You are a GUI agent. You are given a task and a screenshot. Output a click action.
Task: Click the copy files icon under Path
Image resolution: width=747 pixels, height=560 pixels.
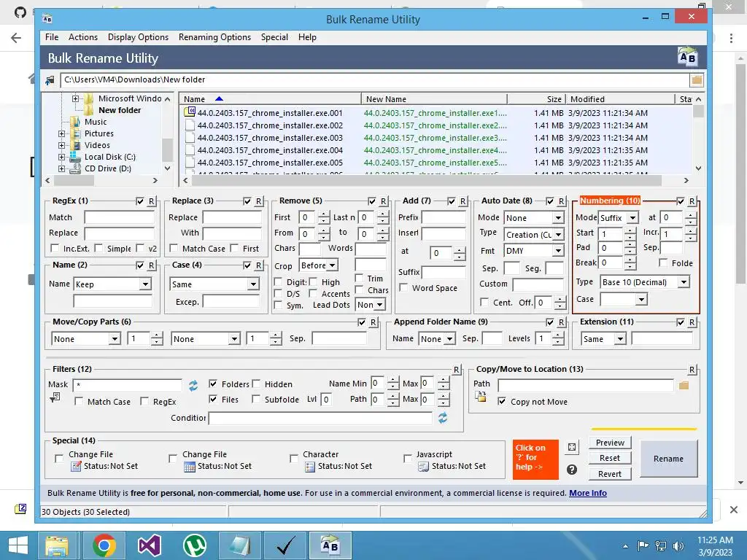pos(480,397)
